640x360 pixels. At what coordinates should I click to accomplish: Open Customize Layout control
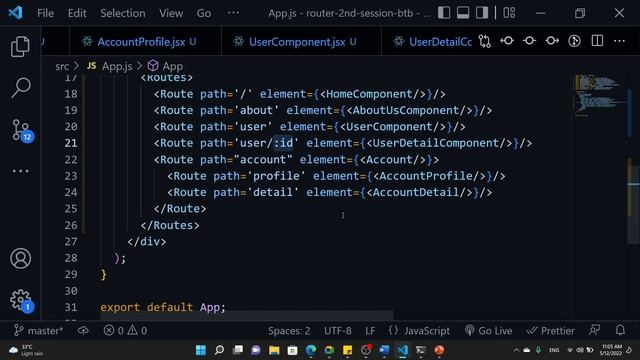509,13
